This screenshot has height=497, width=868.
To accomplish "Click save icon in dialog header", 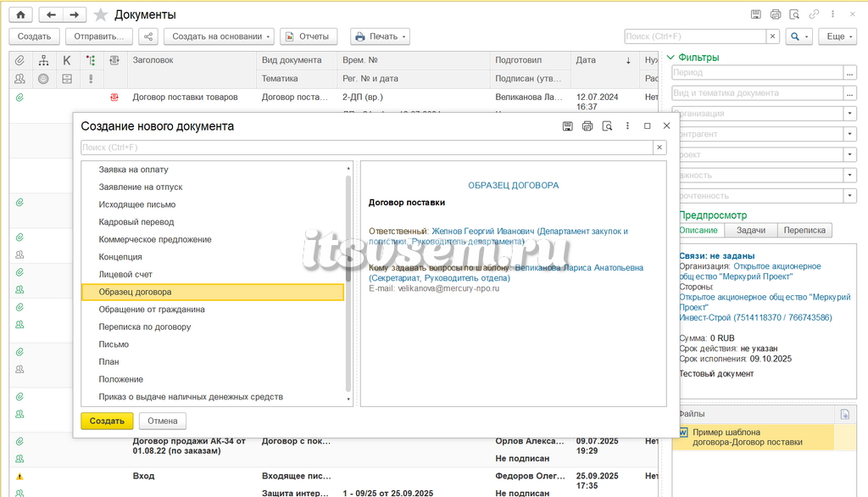I will pyautogui.click(x=567, y=126).
